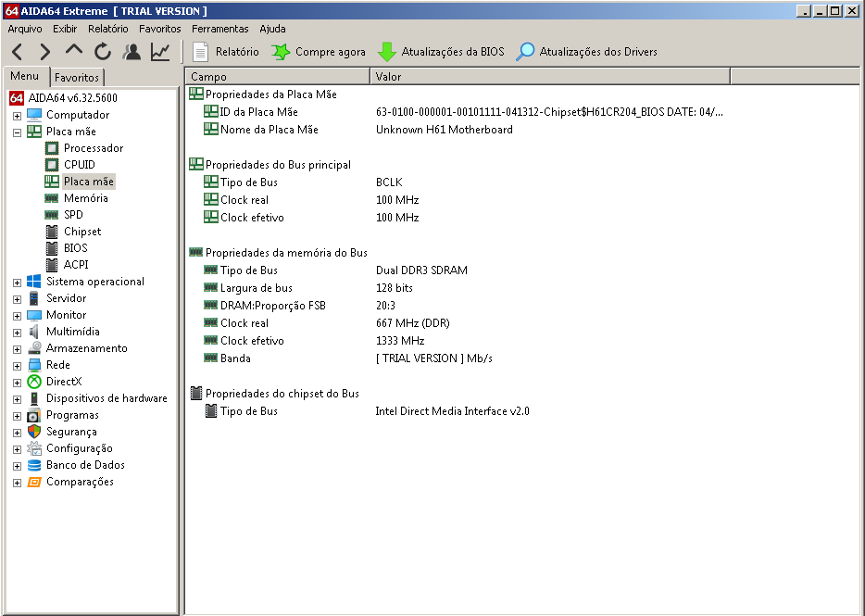Go up one level with the up arrow
The height and width of the screenshot is (616, 865).
pyautogui.click(x=74, y=50)
